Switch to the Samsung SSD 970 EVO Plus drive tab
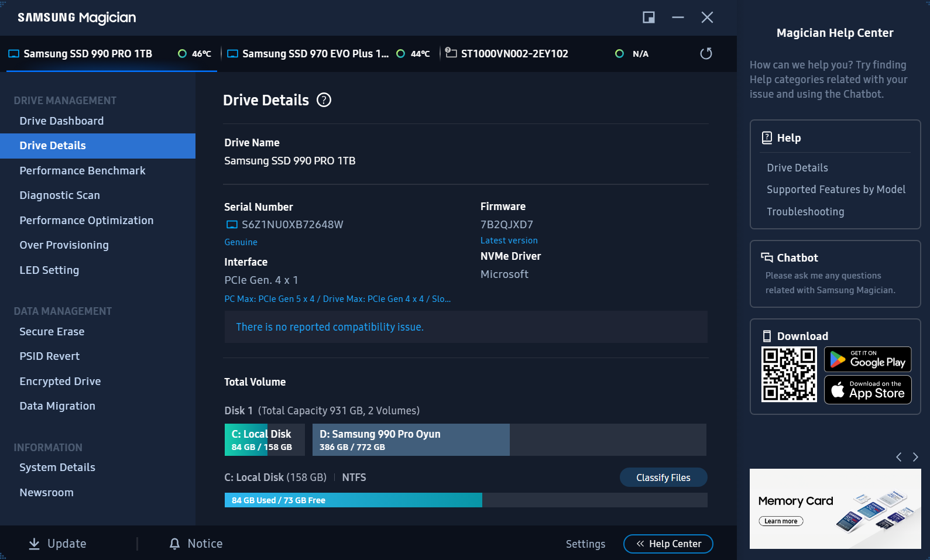Viewport: 930px width, 560px height. [330, 54]
